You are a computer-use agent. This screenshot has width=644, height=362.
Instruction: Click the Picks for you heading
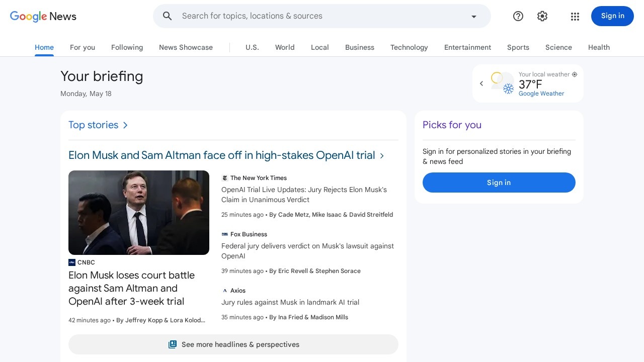click(x=452, y=125)
